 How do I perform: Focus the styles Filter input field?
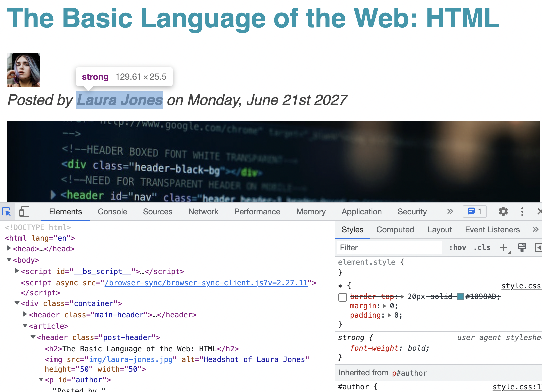tap(389, 247)
